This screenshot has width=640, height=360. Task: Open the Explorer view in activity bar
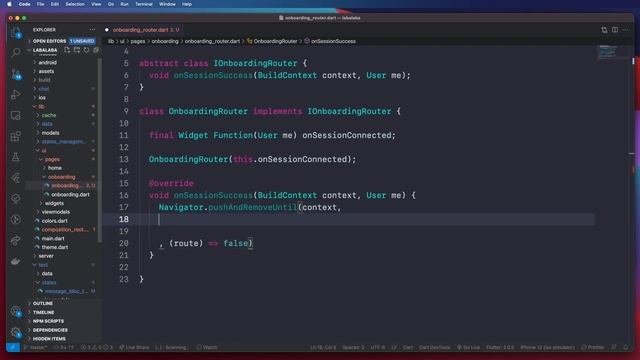point(16,33)
